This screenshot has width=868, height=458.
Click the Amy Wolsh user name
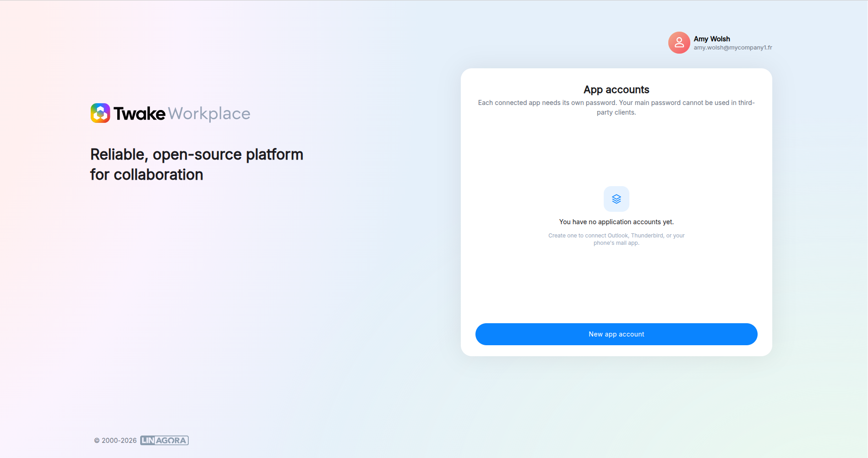click(711, 39)
